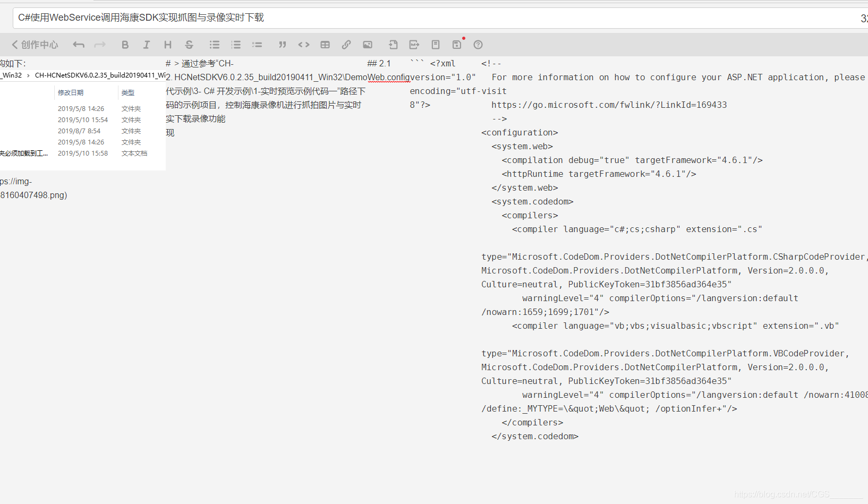The height and width of the screenshot is (504, 868).
Task: Import a document file
Action: point(393,45)
